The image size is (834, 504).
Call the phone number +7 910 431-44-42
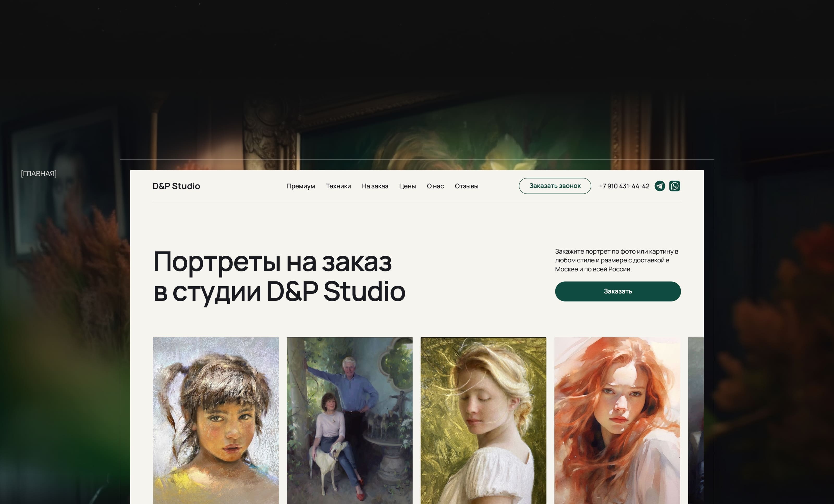(x=624, y=186)
